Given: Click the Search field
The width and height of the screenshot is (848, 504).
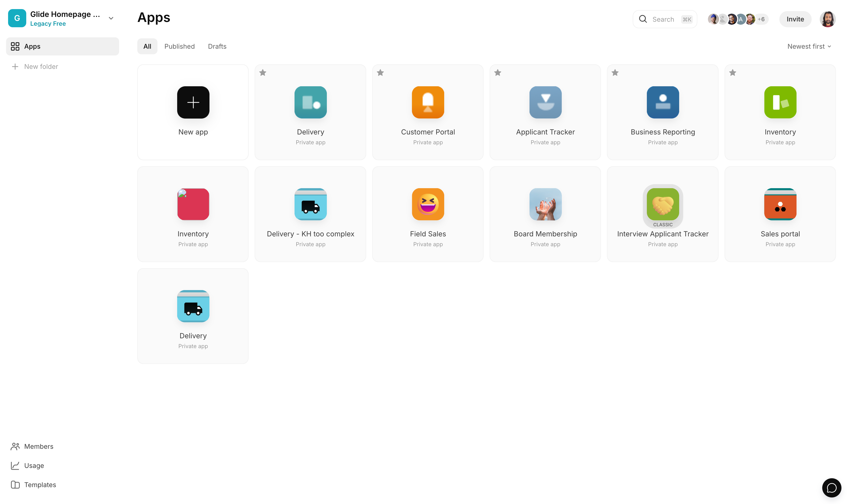Looking at the screenshot, I should point(664,19).
